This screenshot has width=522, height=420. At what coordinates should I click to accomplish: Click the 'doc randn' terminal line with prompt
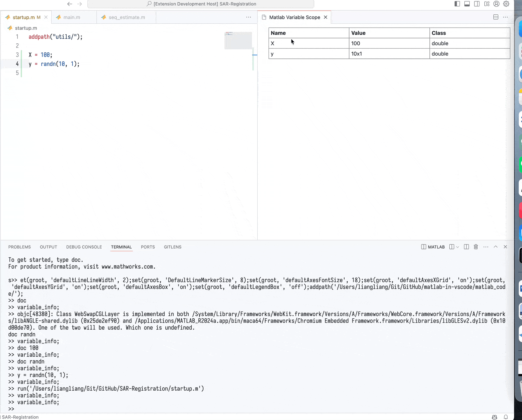(x=26, y=362)
